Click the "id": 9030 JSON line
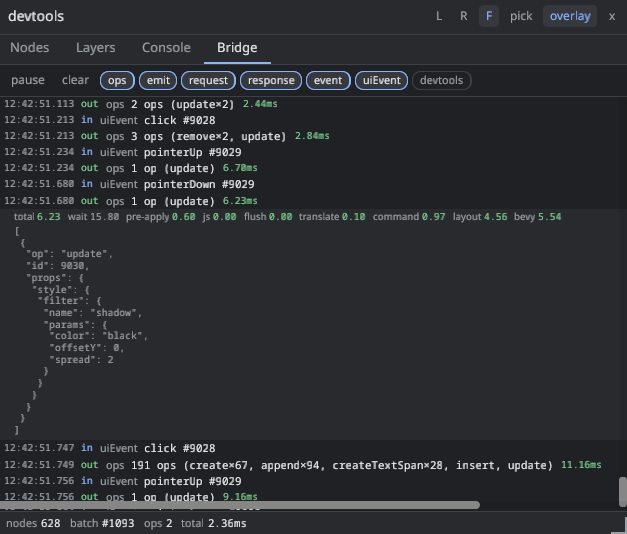This screenshot has width=627, height=534. [58, 266]
